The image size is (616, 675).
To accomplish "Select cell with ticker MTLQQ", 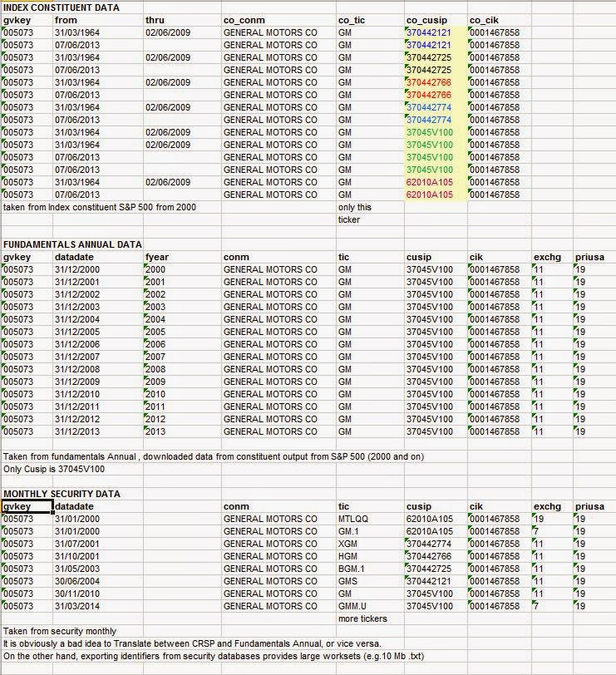I will point(370,519).
